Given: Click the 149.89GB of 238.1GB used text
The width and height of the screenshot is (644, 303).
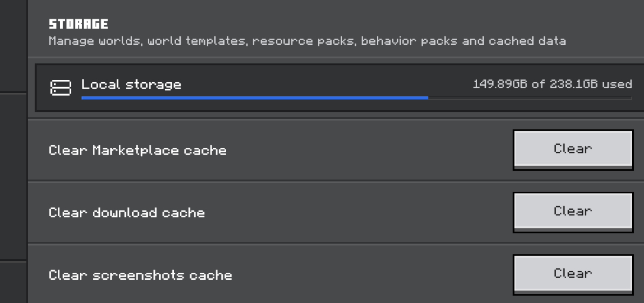Looking at the screenshot, I should coord(552,84).
